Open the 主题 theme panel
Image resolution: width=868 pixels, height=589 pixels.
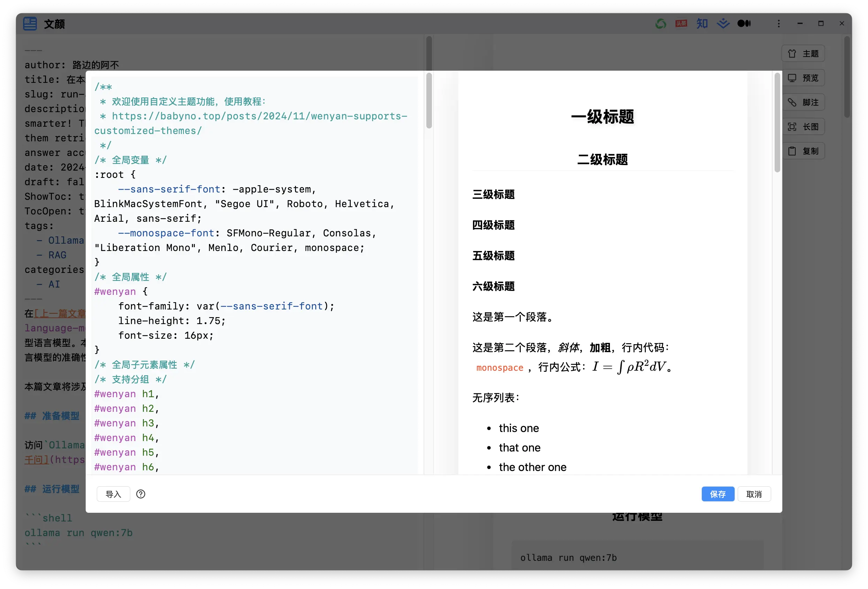(x=803, y=53)
